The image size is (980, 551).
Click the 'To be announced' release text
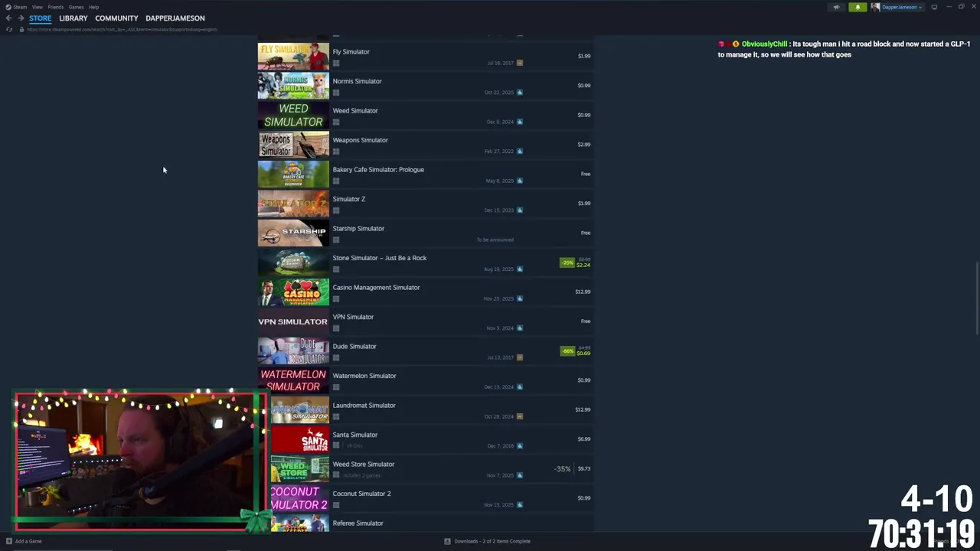[495, 240]
